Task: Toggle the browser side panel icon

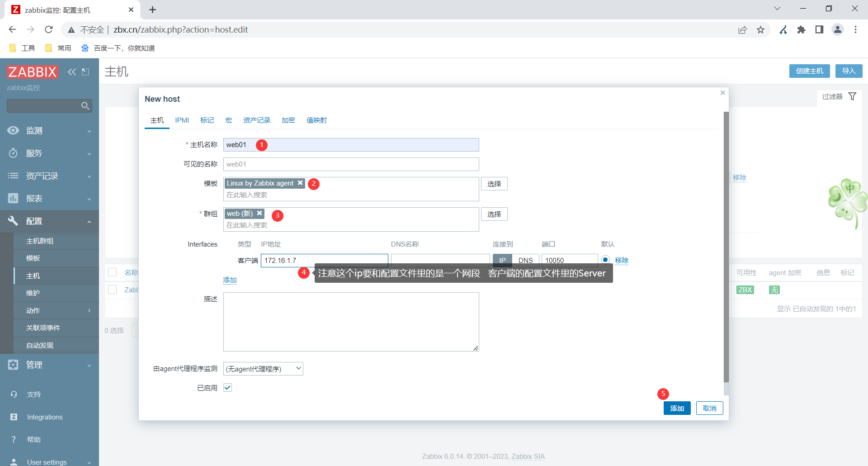Action: click(x=819, y=30)
